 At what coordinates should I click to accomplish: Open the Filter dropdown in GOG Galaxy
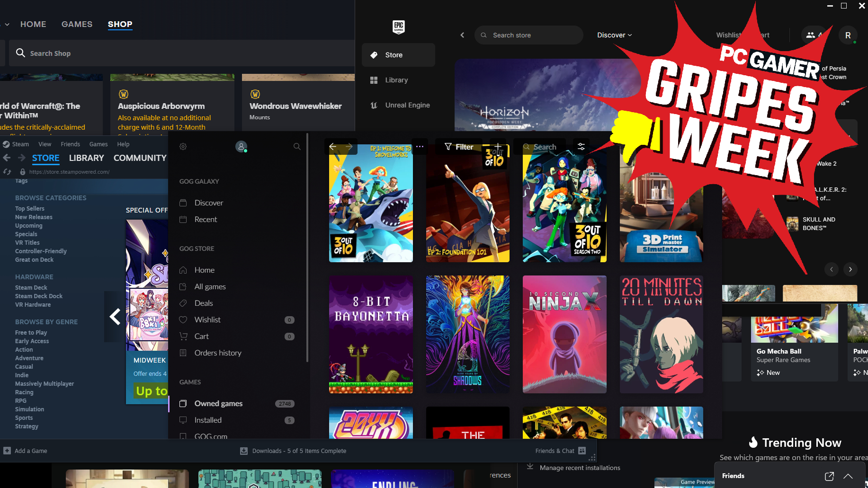(458, 147)
